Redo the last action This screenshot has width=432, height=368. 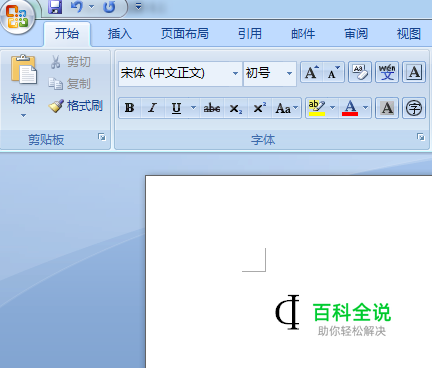click(109, 7)
